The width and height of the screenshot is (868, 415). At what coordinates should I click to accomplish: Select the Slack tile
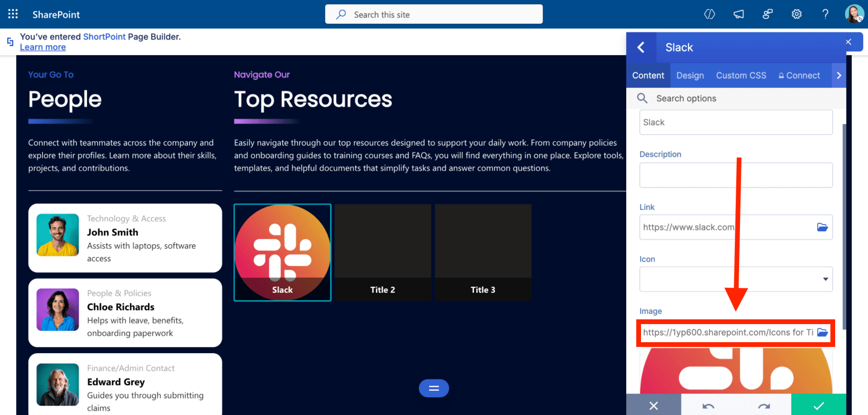click(x=283, y=253)
